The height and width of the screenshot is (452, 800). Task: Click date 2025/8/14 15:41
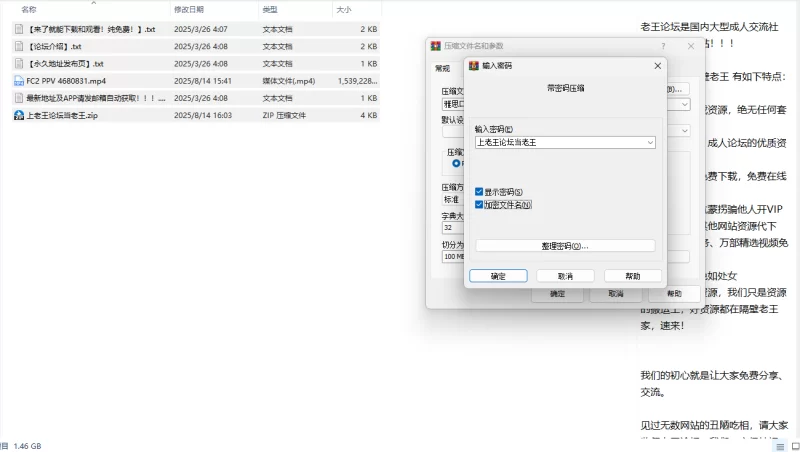point(203,81)
